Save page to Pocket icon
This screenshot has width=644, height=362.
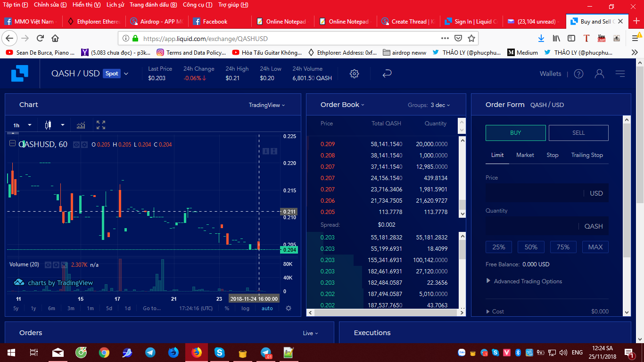[x=458, y=38]
